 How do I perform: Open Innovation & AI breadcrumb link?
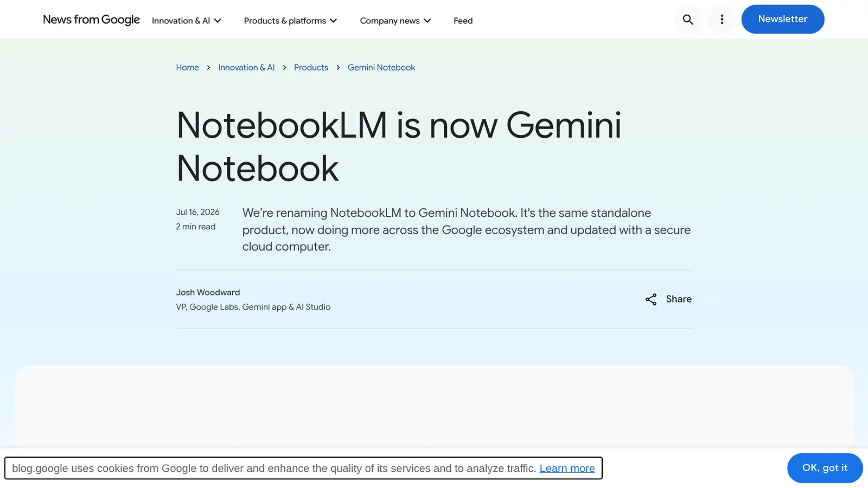tap(246, 67)
